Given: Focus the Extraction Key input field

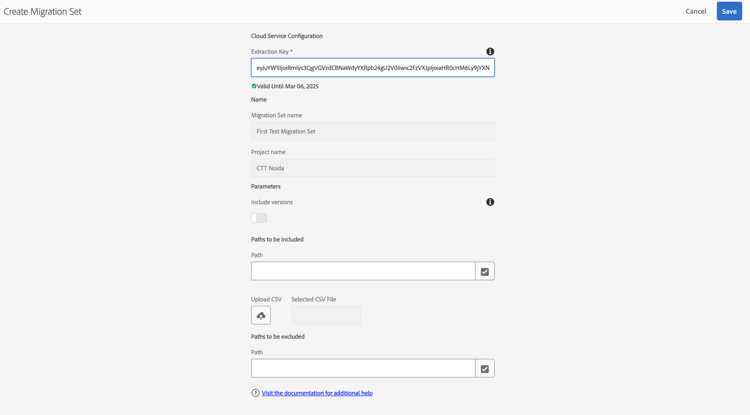Looking at the screenshot, I should pos(372,68).
